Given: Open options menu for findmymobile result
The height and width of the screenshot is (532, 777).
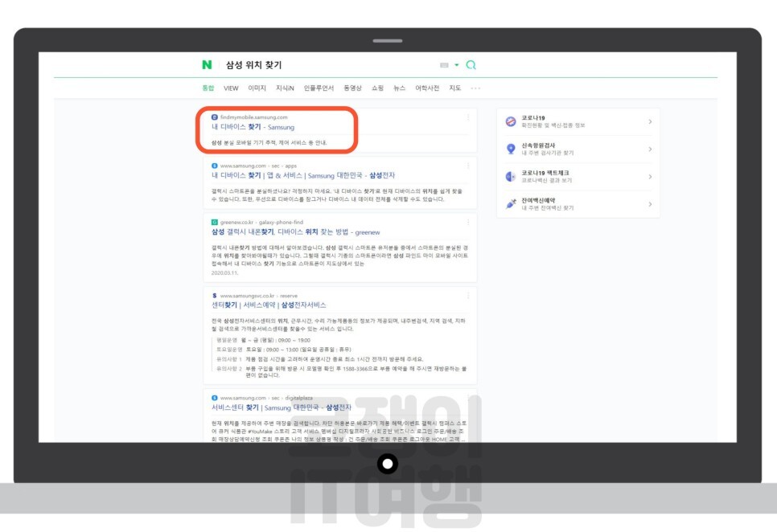Looking at the screenshot, I should [x=468, y=117].
